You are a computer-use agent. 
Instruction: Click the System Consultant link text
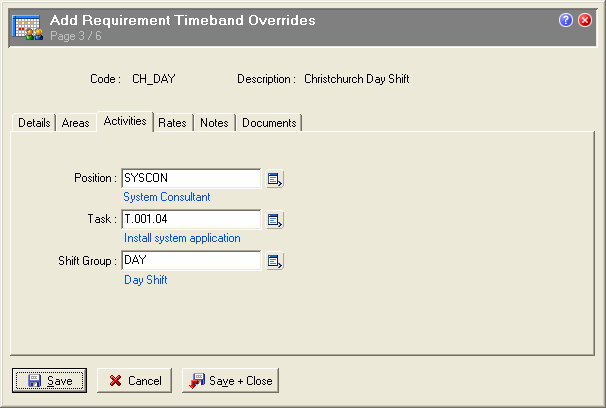click(x=167, y=197)
